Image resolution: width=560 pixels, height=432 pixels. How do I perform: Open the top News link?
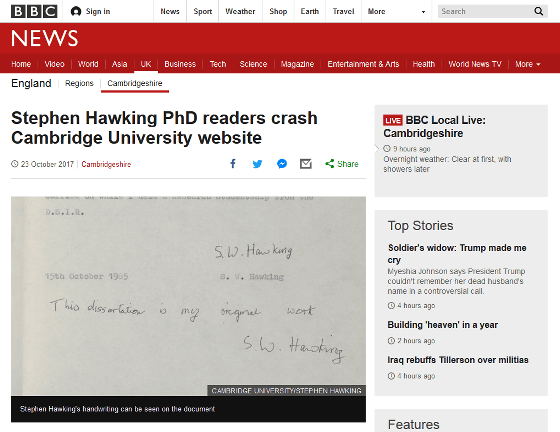[x=170, y=11]
